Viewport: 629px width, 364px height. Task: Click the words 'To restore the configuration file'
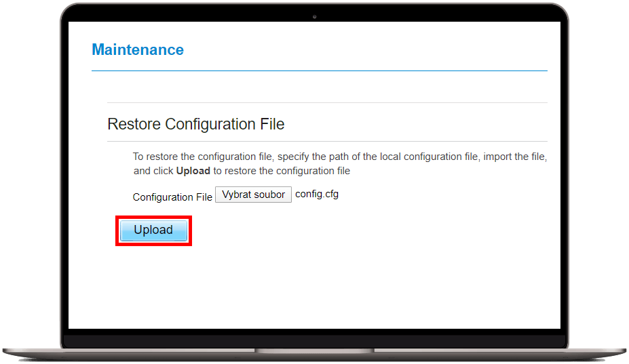[x=203, y=157]
